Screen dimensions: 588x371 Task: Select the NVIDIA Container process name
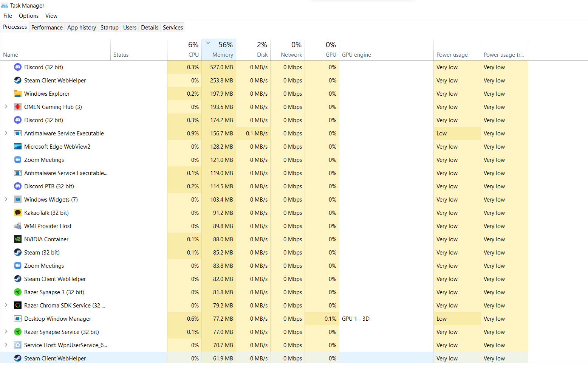46,239
